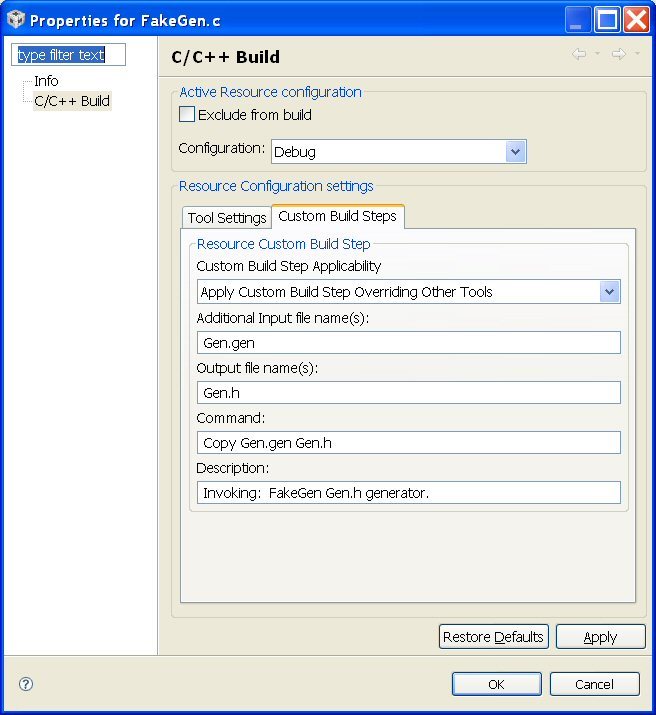This screenshot has width=656, height=715.
Task: Click the Properties window title bar icon
Action: 15,20
